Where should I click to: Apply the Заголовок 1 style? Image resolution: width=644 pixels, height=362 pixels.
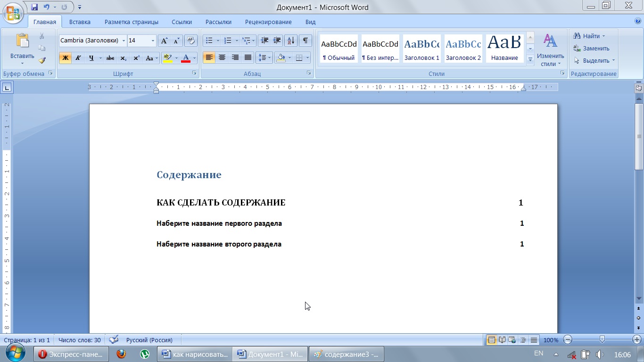click(x=421, y=49)
